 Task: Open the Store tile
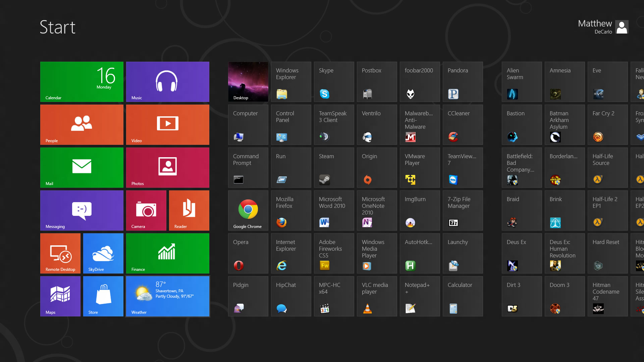click(x=103, y=296)
